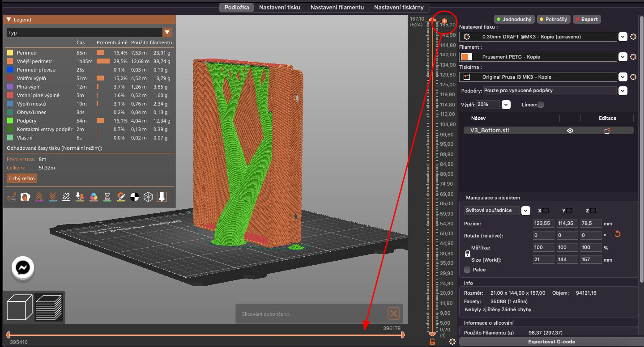Open filament settings via cog icon
This screenshot has width=644, height=347.
[633, 57]
